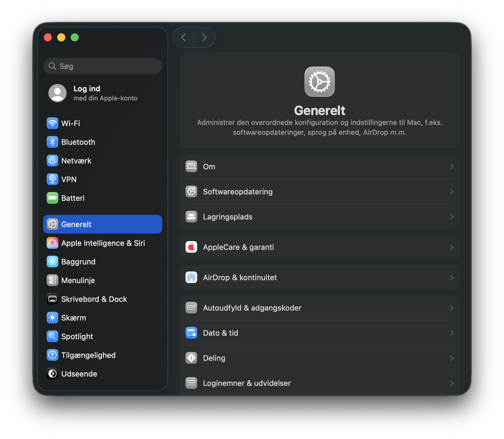This screenshot has height=439, width=504.
Task: Open Bluetooth settings via its icon
Action: [52, 142]
